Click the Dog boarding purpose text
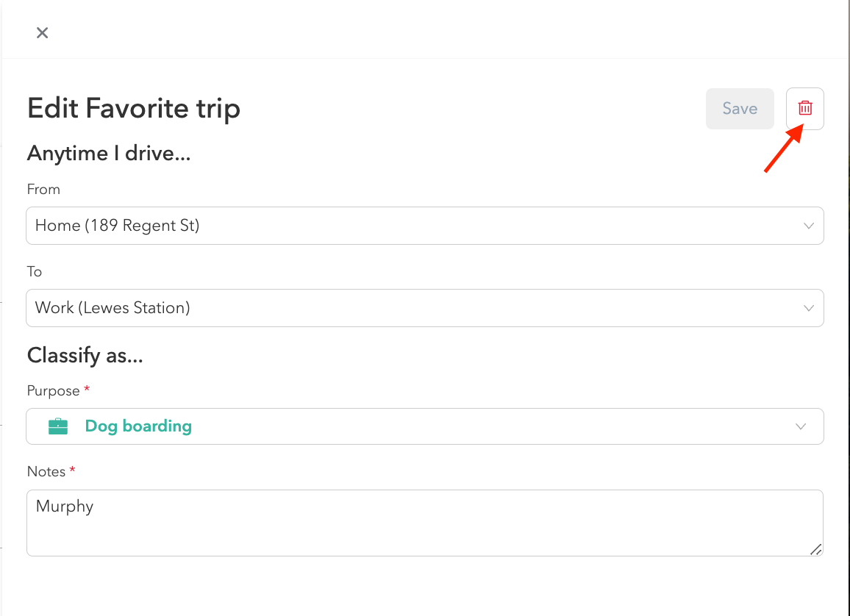 [x=138, y=426]
